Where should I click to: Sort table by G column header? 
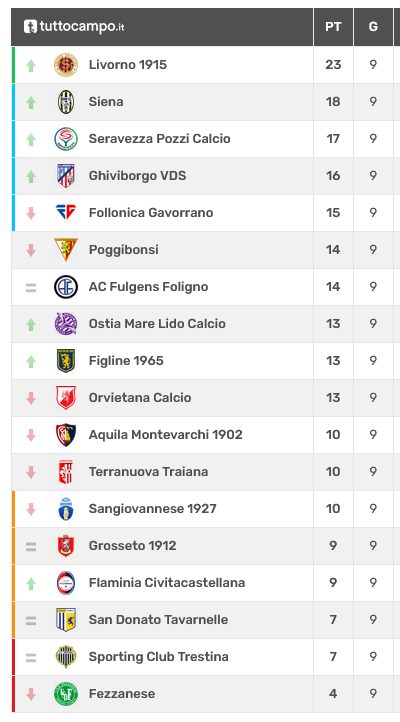point(373,27)
